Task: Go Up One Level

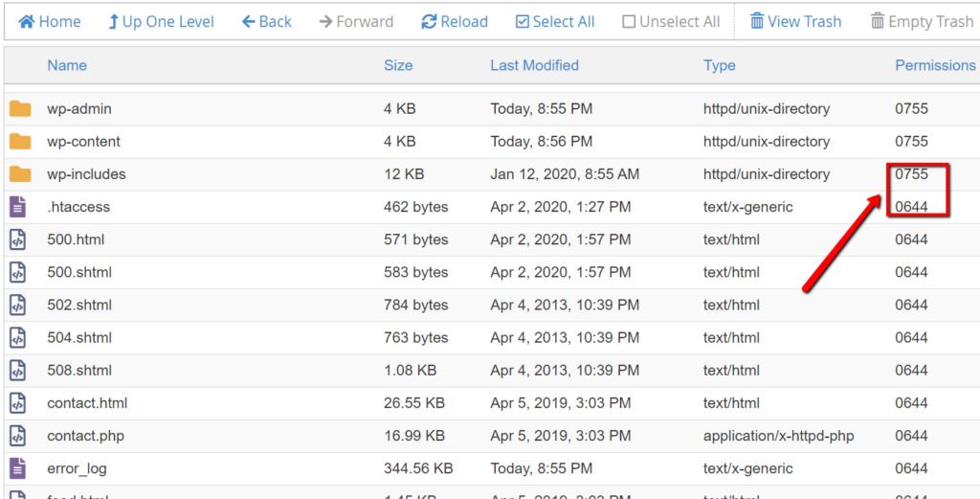Action: (161, 22)
